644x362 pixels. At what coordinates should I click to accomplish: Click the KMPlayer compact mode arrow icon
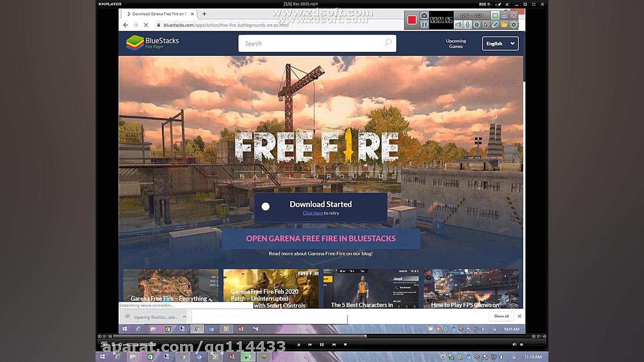[x=507, y=4]
